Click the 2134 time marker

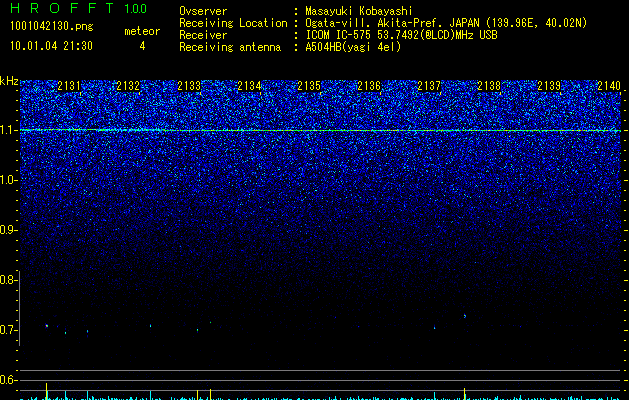tap(249, 86)
